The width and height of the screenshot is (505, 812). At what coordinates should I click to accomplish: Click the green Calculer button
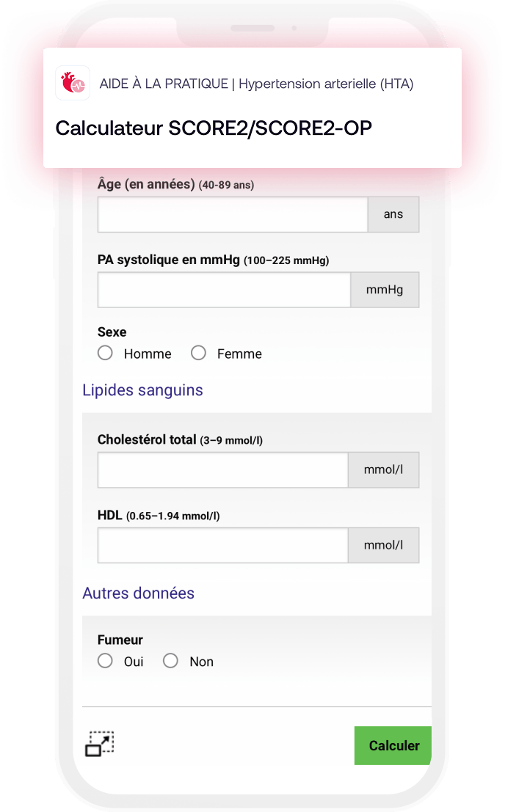393,746
